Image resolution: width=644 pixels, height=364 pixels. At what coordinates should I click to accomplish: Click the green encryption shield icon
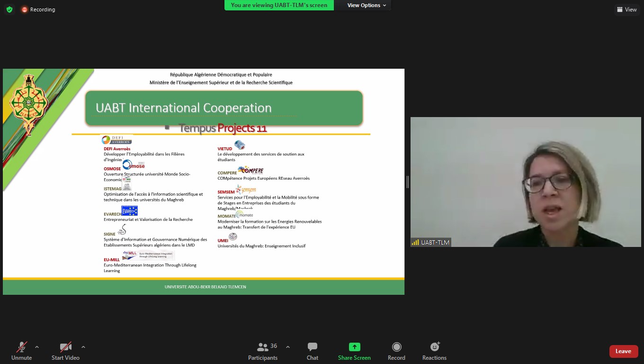coord(9,9)
